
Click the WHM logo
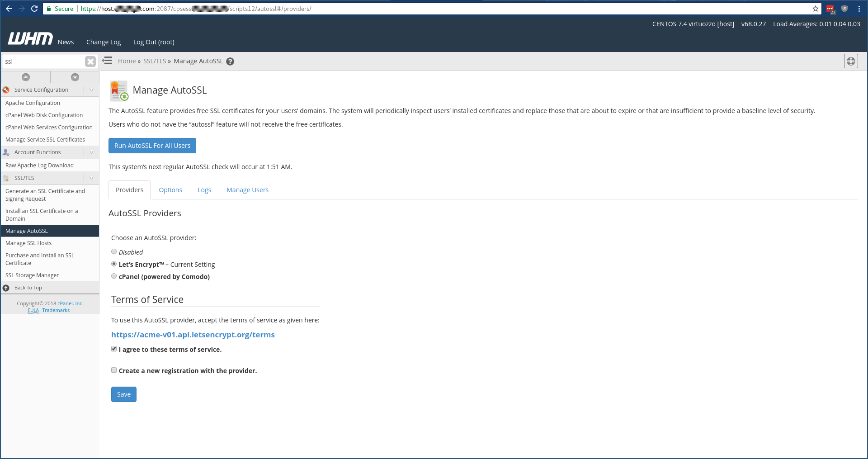[30, 39]
